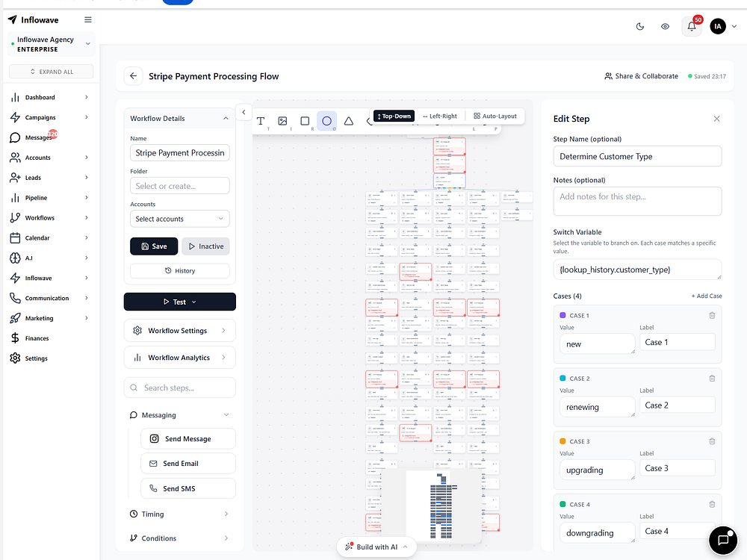Click the Communication phone icon
Viewport: 747px width, 560px height.
pyautogui.click(x=15, y=298)
